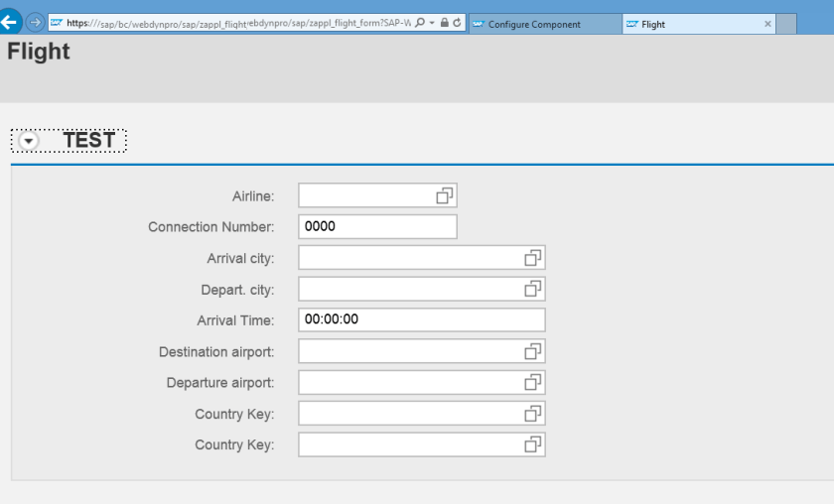Click the Airline: label
Image resolution: width=834 pixels, height=504 pixels.
[x=253, y=196]
